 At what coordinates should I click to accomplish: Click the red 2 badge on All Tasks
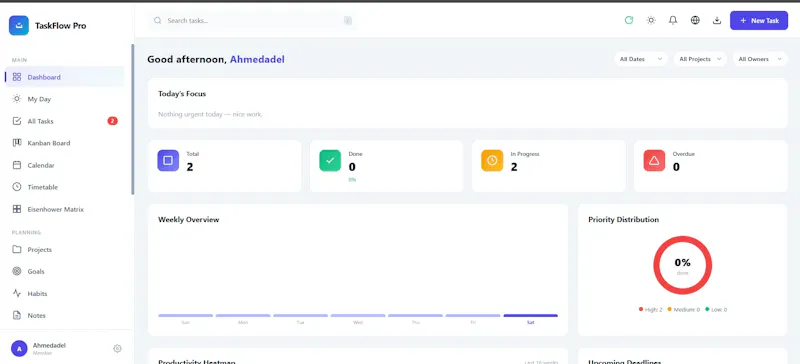(112, 121)
